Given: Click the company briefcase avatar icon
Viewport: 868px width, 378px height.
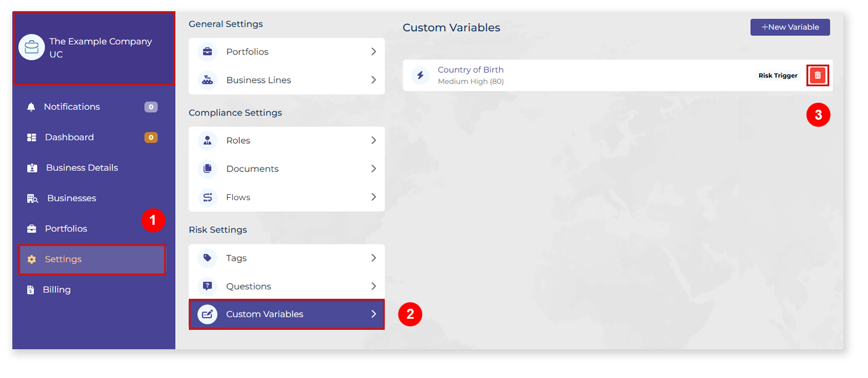Looking at the screenshot, I should 32,48.
